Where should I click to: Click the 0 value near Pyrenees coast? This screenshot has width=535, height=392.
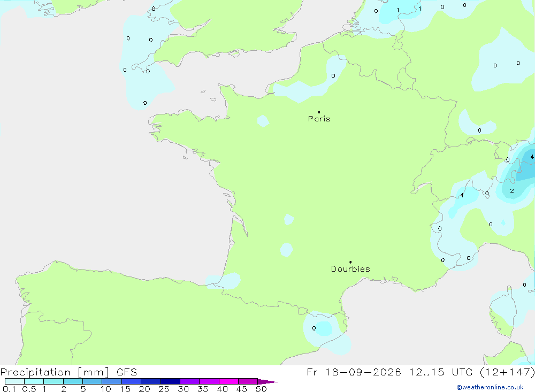[314, 328]
